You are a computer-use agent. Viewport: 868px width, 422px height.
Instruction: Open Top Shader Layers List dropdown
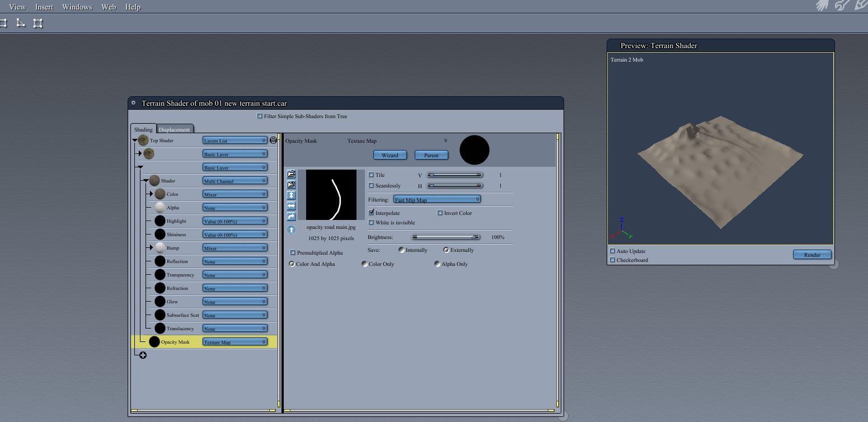point(234,140)
